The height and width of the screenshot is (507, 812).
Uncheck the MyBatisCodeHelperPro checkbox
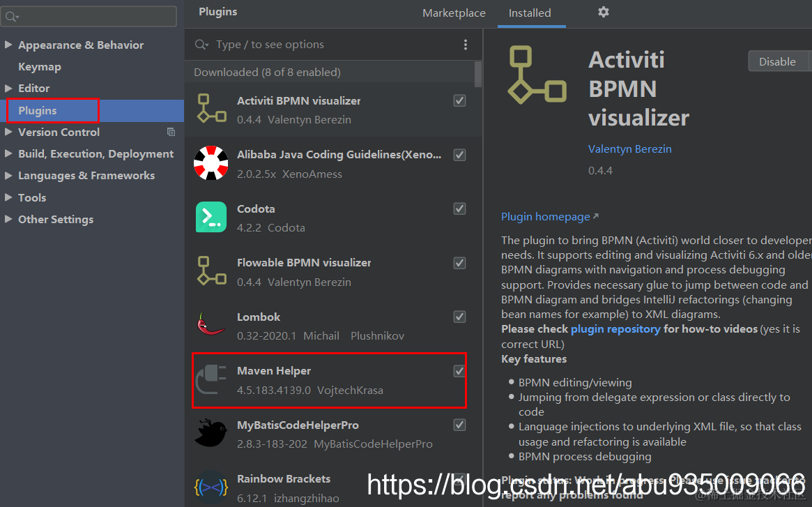pyautogui.click(x=459, y=425)
